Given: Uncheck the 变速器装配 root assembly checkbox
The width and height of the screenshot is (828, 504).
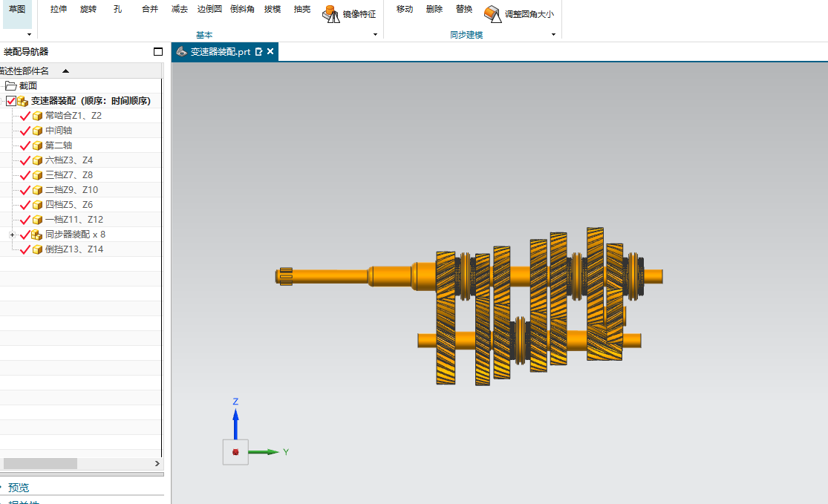Looking at the screenshot, I should click(10, 101).
